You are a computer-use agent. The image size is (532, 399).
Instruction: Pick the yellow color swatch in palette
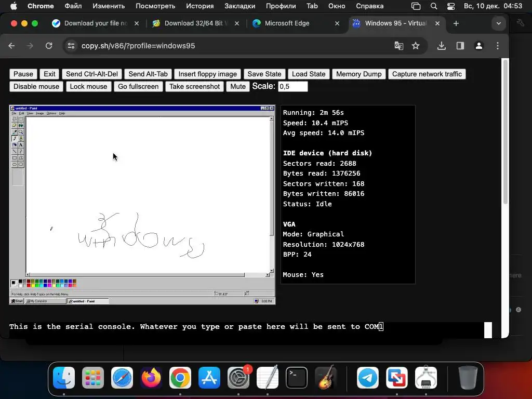(33, 285)
